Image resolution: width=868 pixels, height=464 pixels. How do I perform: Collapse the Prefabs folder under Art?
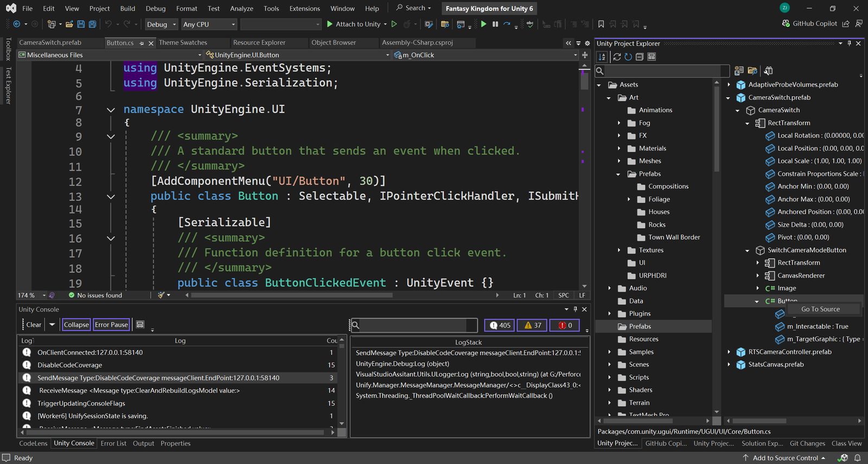[618, 174]
